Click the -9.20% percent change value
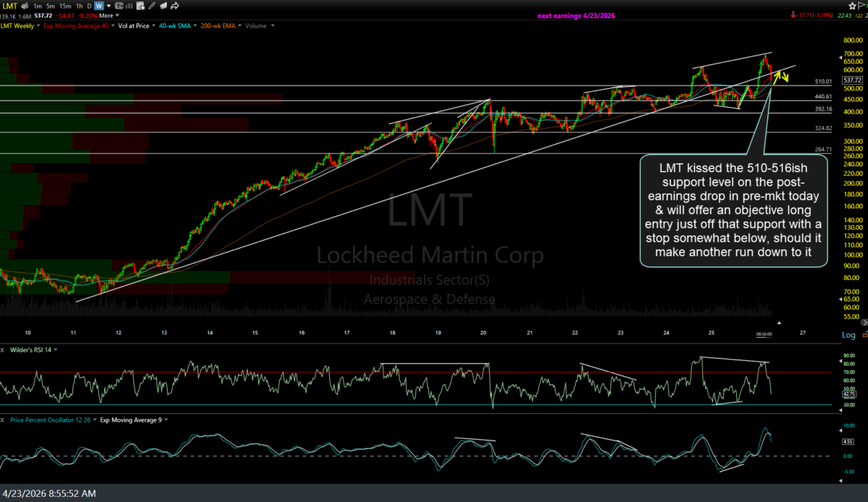The image size is (868, 502). pos(88,16)
